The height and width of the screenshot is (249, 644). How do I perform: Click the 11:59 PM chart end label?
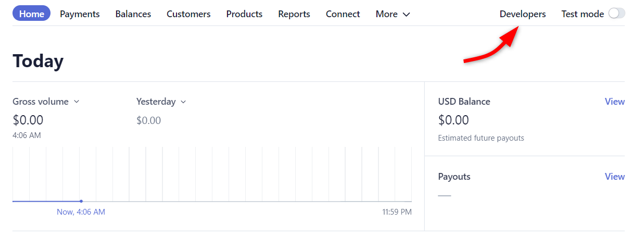[397, 212]
